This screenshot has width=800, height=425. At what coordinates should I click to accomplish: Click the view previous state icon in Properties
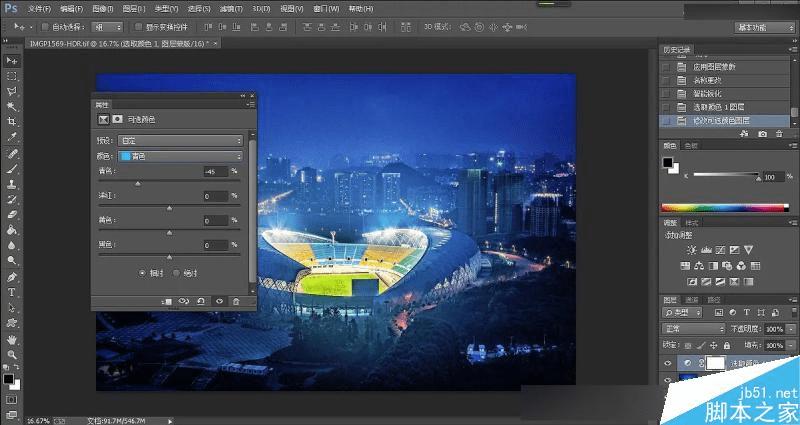click(184, 302)
